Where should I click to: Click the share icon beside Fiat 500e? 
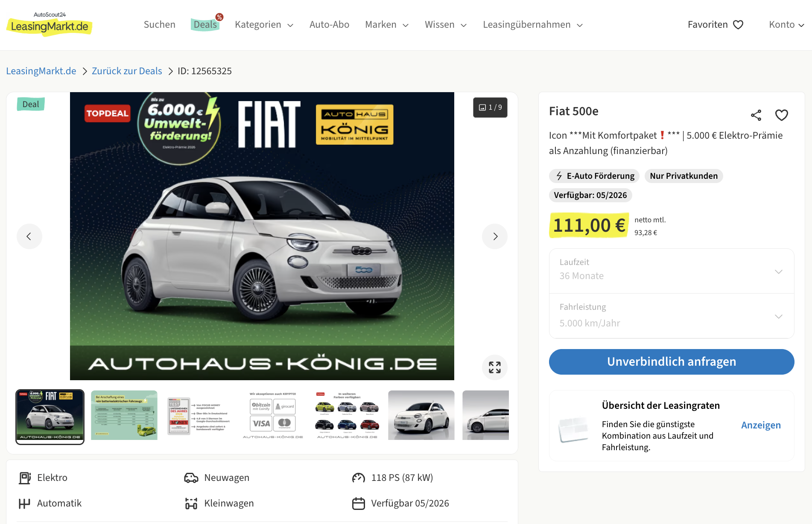(x=756, y=115)
